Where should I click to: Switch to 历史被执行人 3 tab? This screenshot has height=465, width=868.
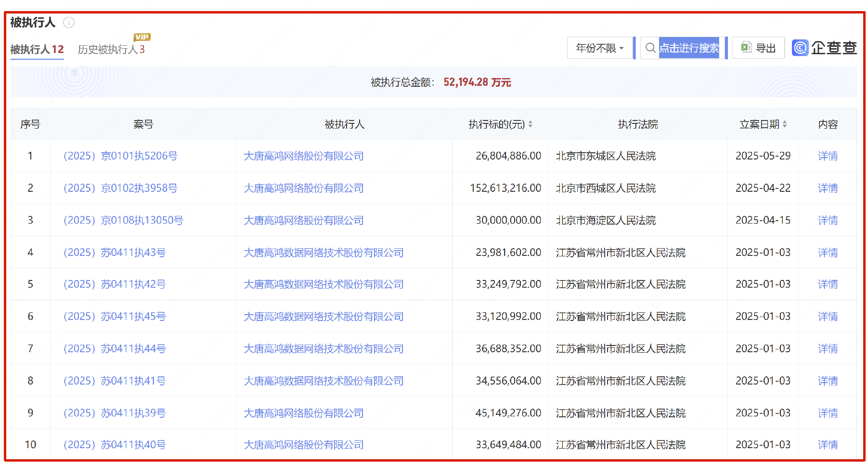(x=111, y=50)
